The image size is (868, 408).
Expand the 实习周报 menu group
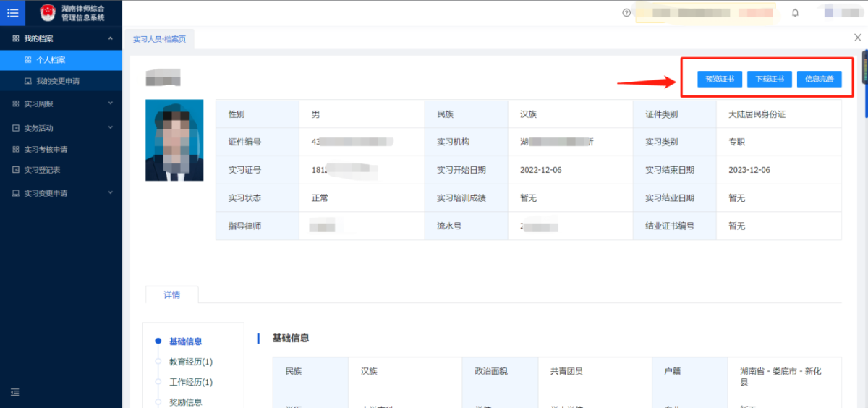pos(110,103)
